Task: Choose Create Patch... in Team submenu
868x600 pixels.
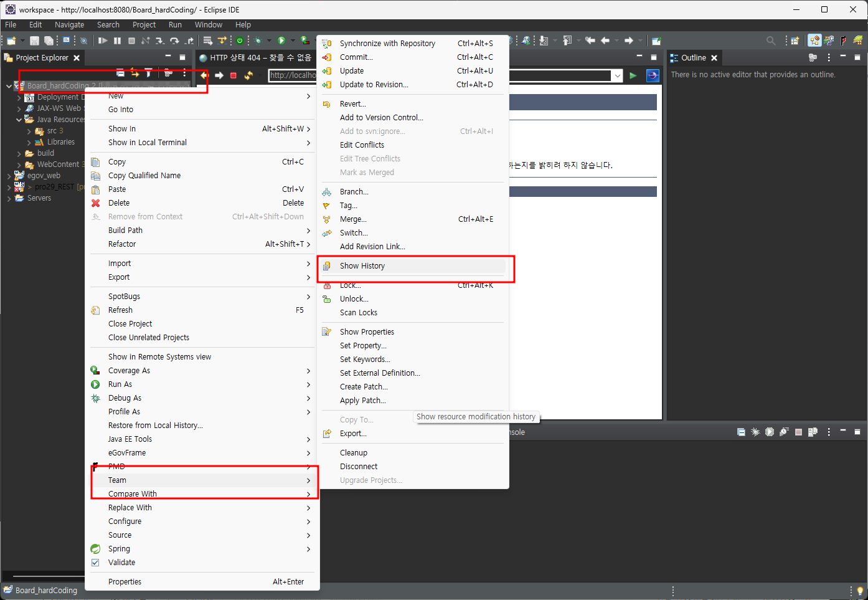Action: [x=413, y=387]
